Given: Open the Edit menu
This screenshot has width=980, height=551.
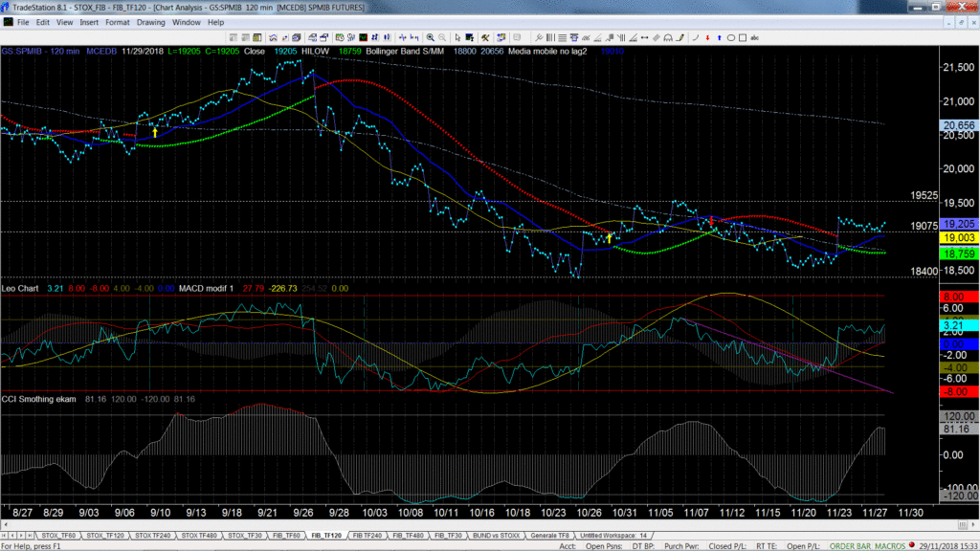Looking at the screenshot, I should (x=42, y=22).
